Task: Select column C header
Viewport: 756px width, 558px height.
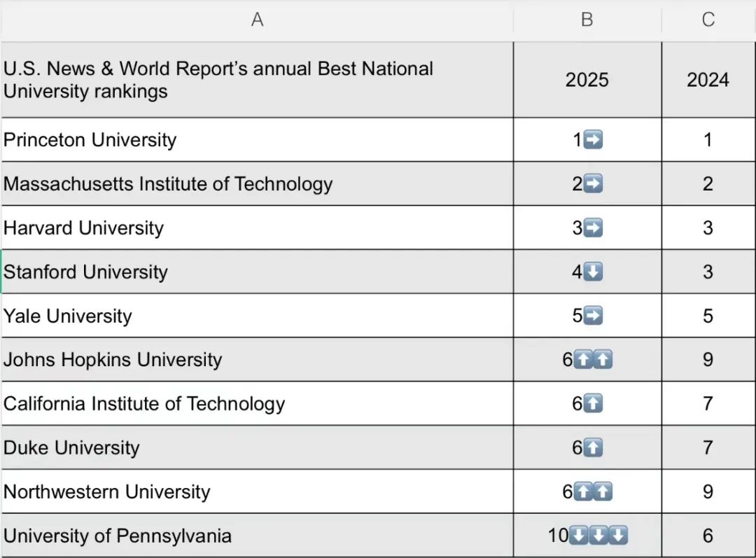Action: 708,20
